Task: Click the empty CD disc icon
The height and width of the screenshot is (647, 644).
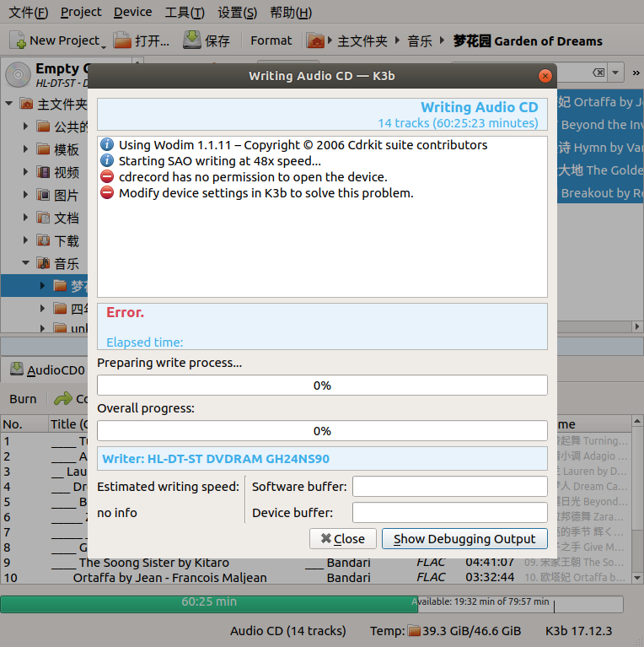Action: (18, 75)
